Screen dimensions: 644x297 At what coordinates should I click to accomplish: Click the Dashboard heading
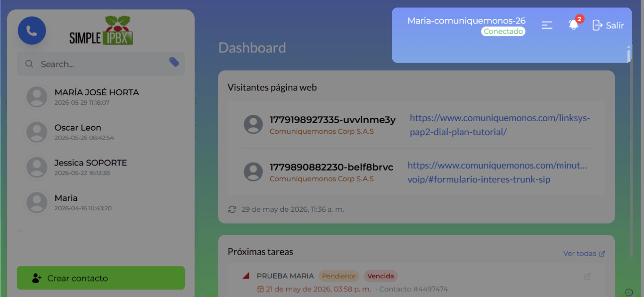(x=252, y=48)
